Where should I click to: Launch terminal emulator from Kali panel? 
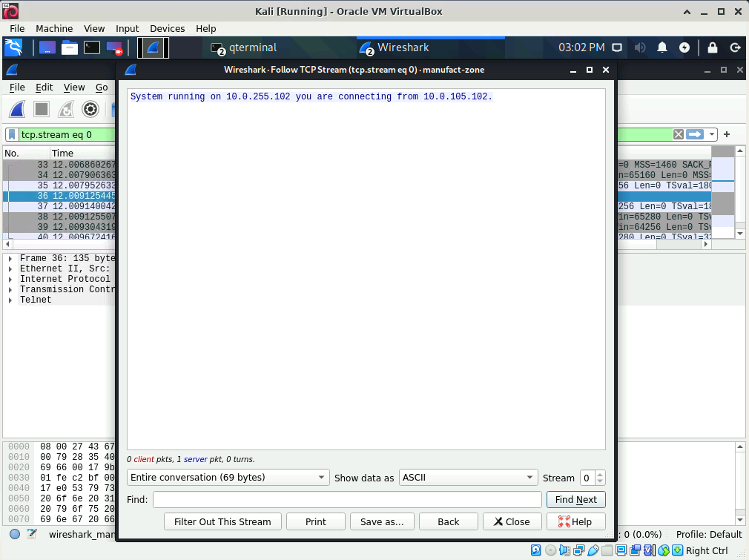point(92,47)
